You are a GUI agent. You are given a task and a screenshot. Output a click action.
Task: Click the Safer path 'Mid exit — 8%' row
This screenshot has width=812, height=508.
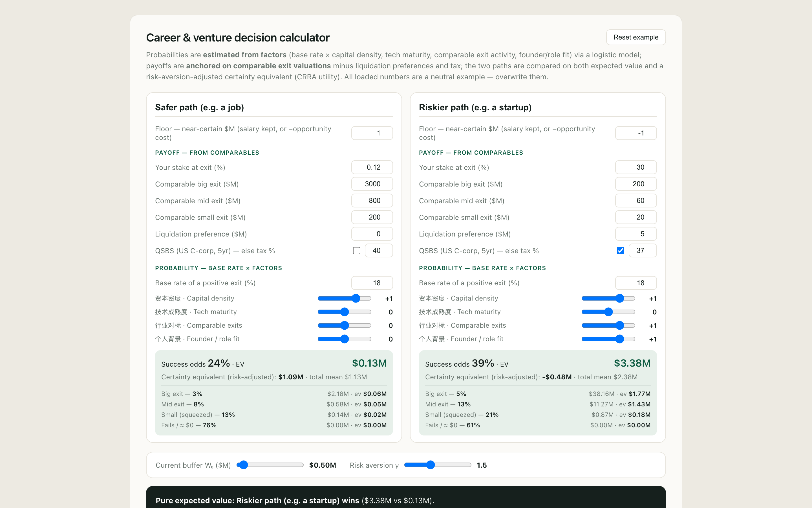(274, 404)
